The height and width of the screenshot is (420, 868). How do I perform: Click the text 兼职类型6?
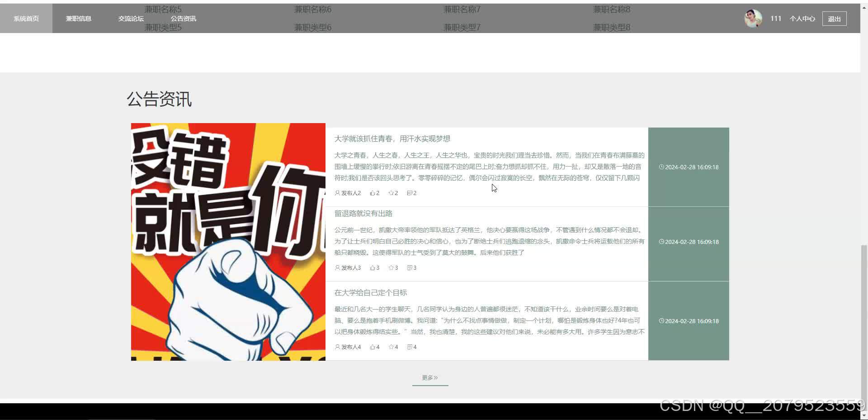click(313, 27)
